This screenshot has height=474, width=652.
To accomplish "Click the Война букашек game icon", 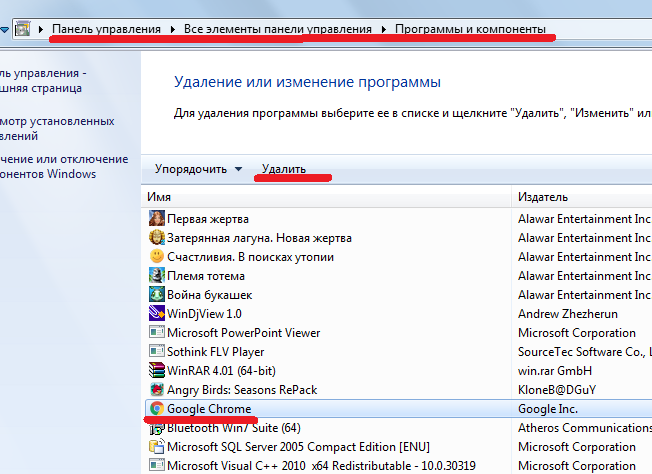I will [x=156, y=294].
